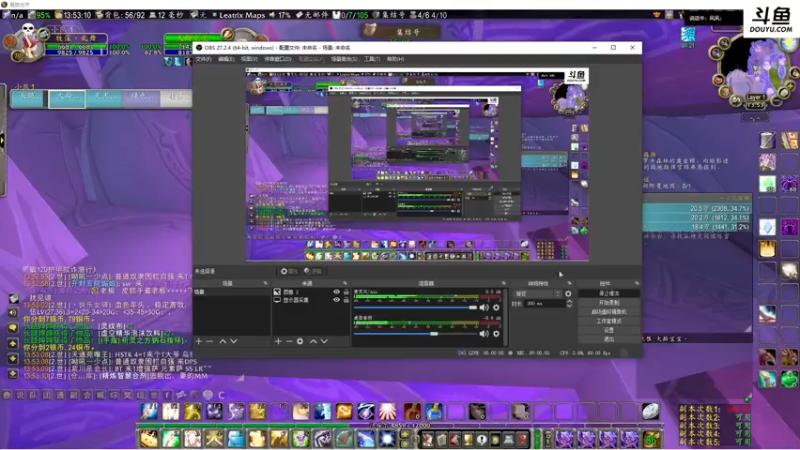Click the 停止推流 stop streaming button
The height and width of the screenshot is (450, 800).
tap(609, 293)
